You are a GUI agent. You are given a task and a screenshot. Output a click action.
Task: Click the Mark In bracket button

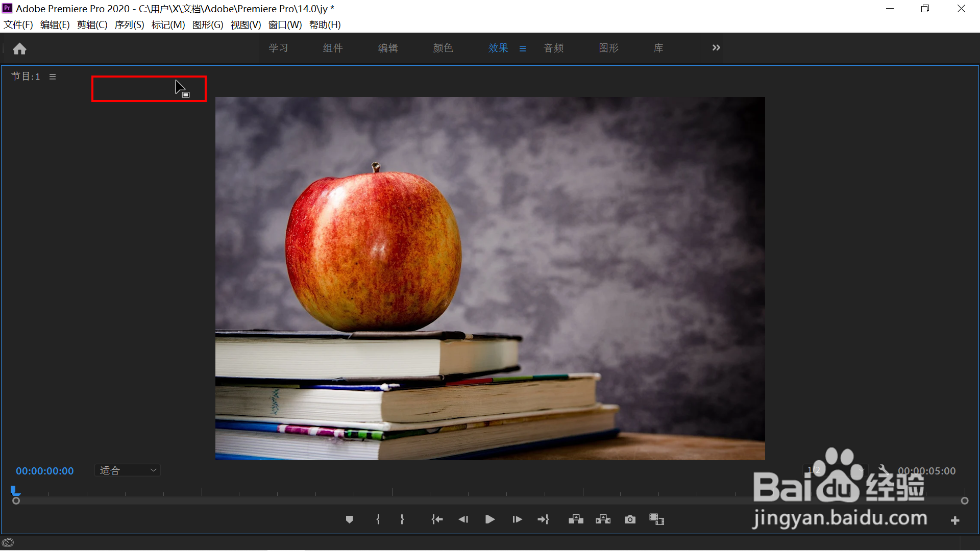(378, 519)
